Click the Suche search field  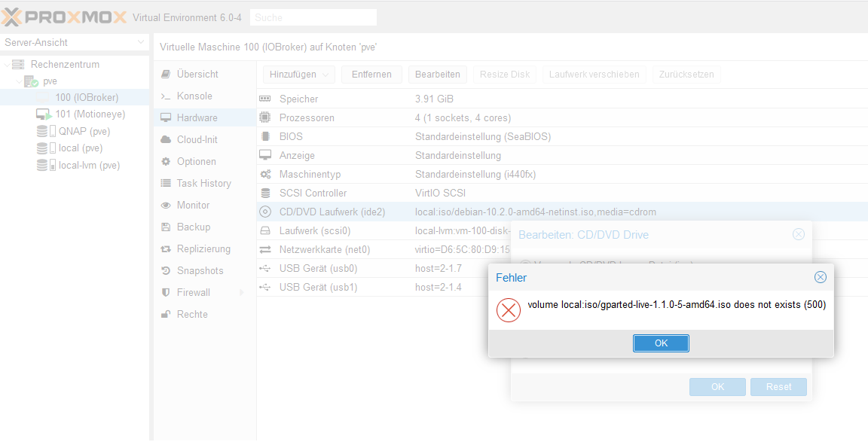[x=313, y=17]
